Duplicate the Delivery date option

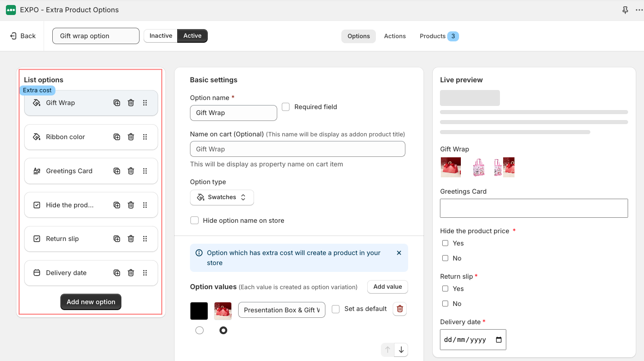pyautogui.click(x=117, y=273)
